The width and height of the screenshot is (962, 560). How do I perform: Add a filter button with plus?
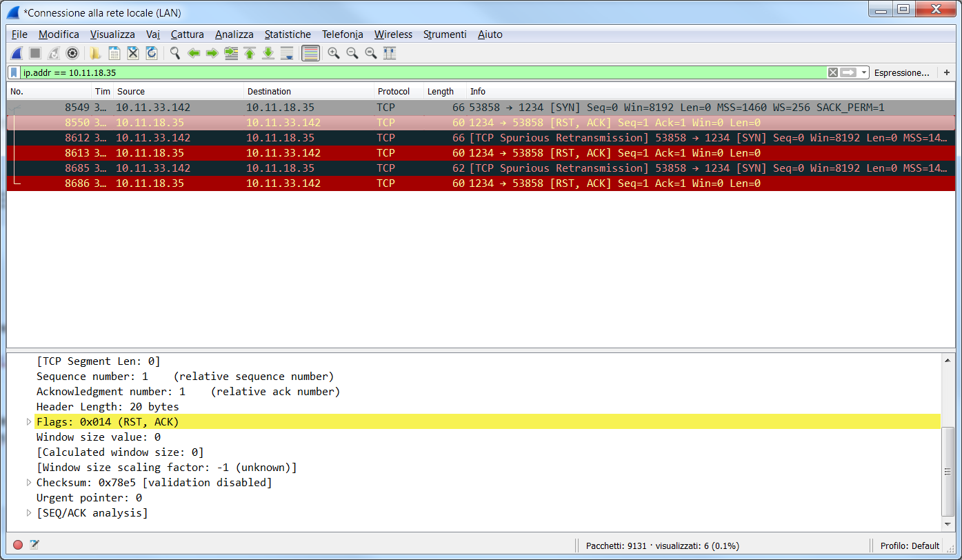tap(947, 72)
